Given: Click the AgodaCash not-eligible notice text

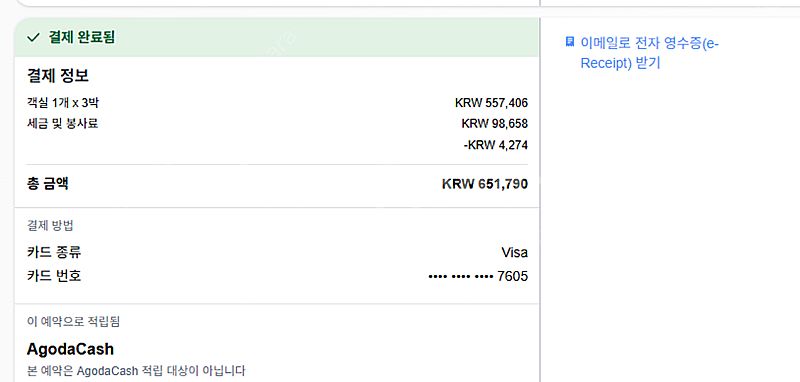Looking at the screenshot, I should pyautogui.click(x=136, y=370).
